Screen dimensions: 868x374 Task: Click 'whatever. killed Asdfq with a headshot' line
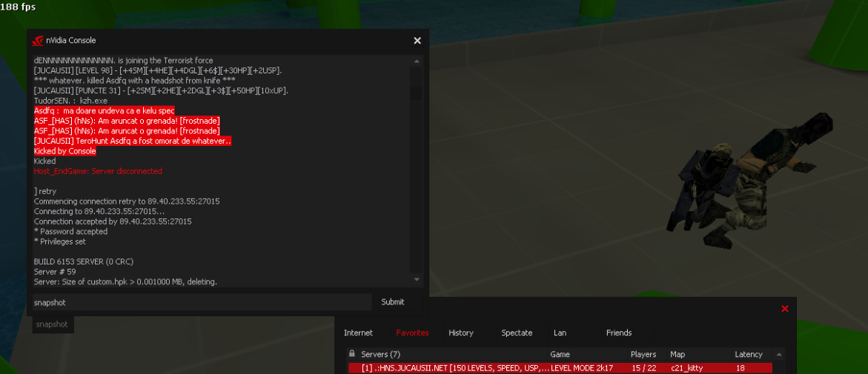click(134, 80)
